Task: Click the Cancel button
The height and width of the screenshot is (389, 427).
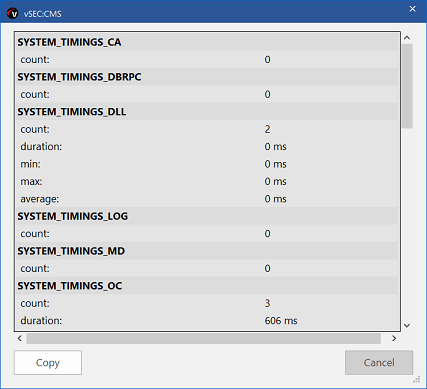Action: tap(379, 362)
